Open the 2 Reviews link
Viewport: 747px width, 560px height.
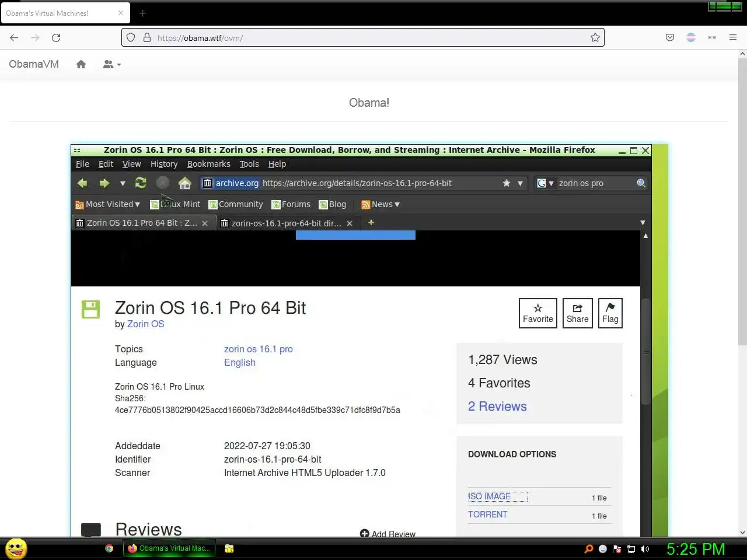[497, 406]
